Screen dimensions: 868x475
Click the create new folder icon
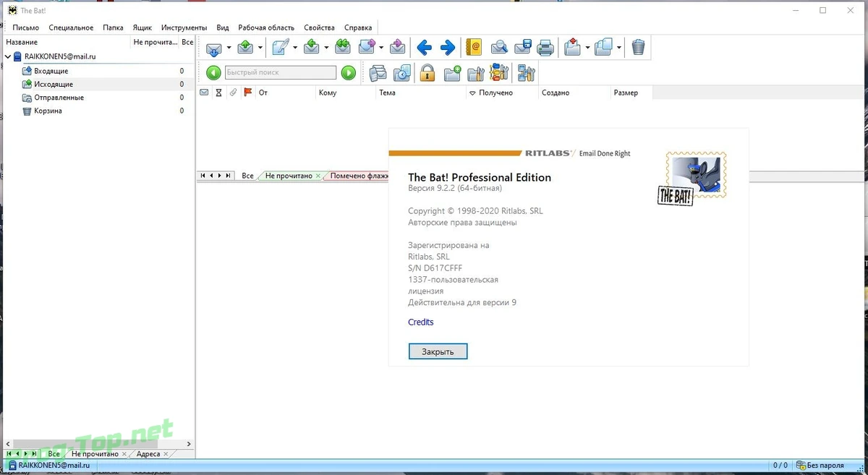tap(452, 73)
